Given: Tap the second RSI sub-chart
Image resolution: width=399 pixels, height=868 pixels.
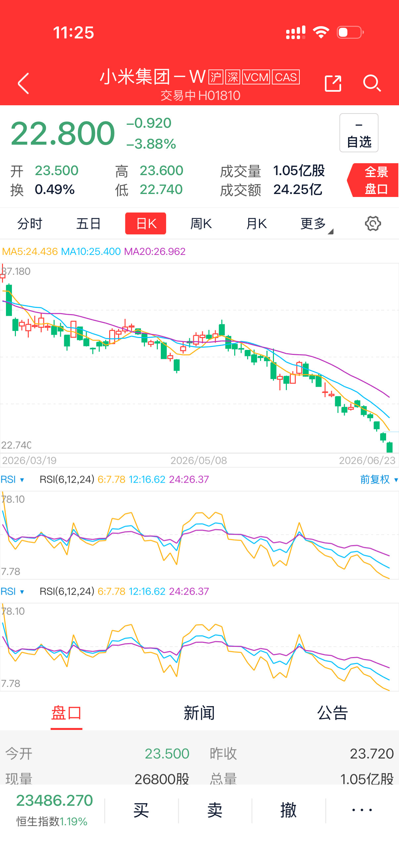Looking at the screenshot, I should 199,647.
